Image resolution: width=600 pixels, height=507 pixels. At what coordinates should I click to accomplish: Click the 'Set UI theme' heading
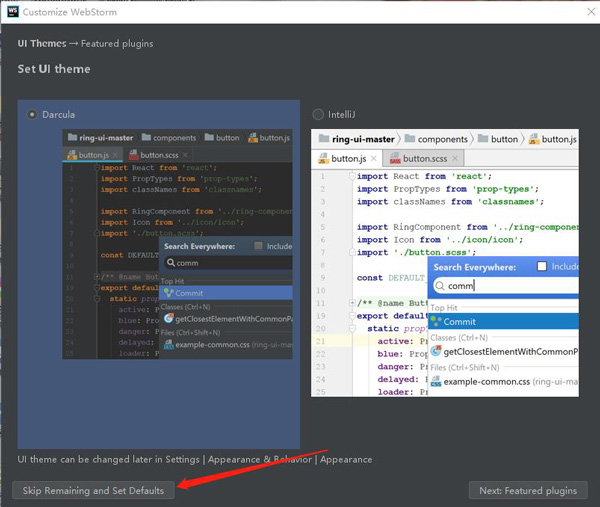54,69
